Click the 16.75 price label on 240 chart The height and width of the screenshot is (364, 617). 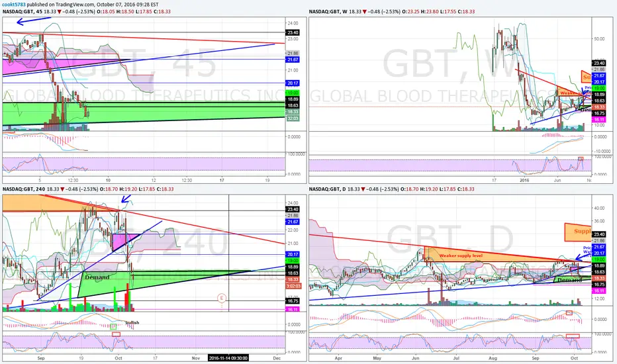click(293, 300)
